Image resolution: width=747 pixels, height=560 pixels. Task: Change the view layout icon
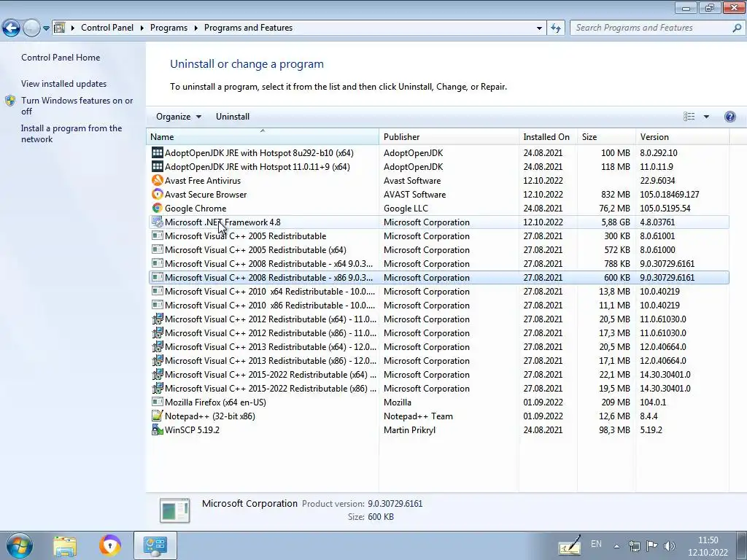point(689,117)
